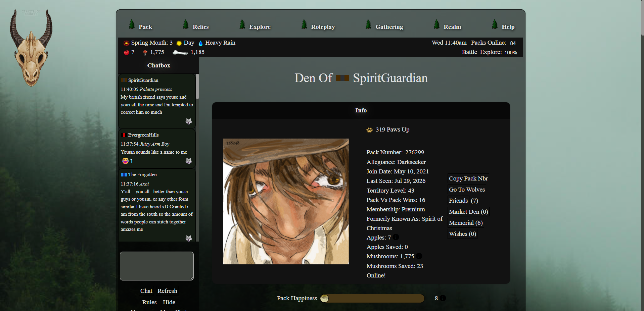This screenshot has height=311, width=644.
Task: Click the info icon next to Mushrooms
Action: (x=419, y=256)
